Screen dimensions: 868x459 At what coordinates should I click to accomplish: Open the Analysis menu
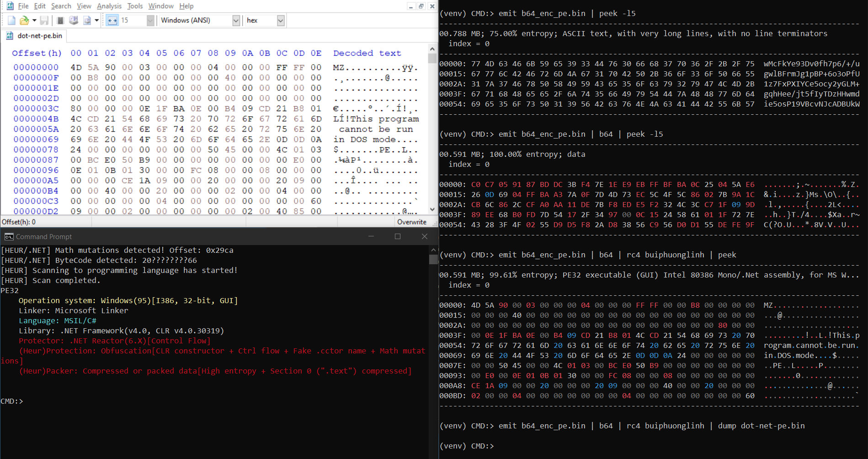(x=109, y=6)
